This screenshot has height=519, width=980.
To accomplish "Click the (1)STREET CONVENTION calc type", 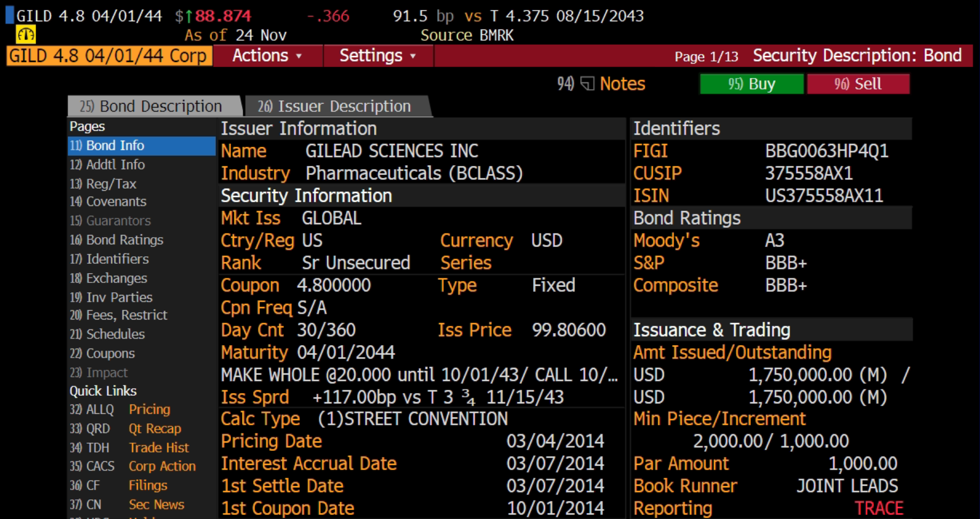I will pyautogui.click(x=413, y=419).
